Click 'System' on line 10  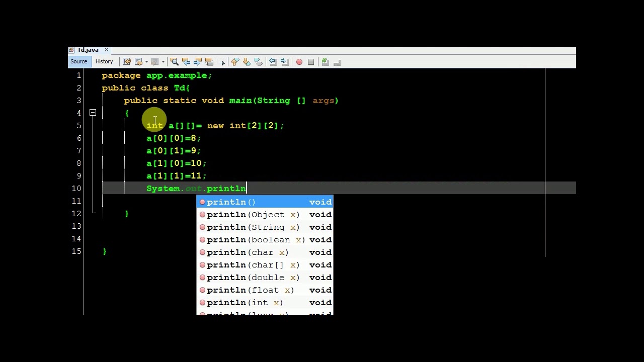163,189
